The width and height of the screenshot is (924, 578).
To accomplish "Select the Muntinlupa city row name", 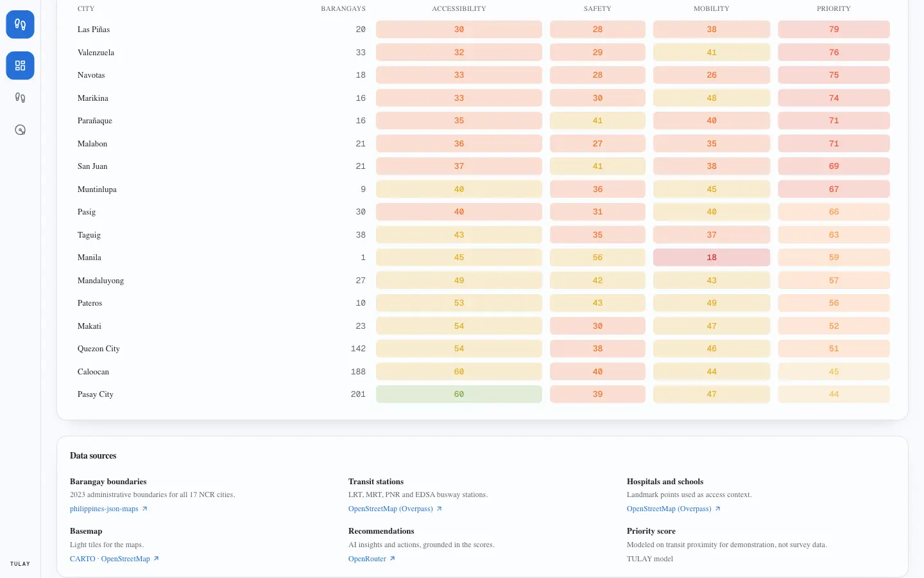I will [97, 189].
